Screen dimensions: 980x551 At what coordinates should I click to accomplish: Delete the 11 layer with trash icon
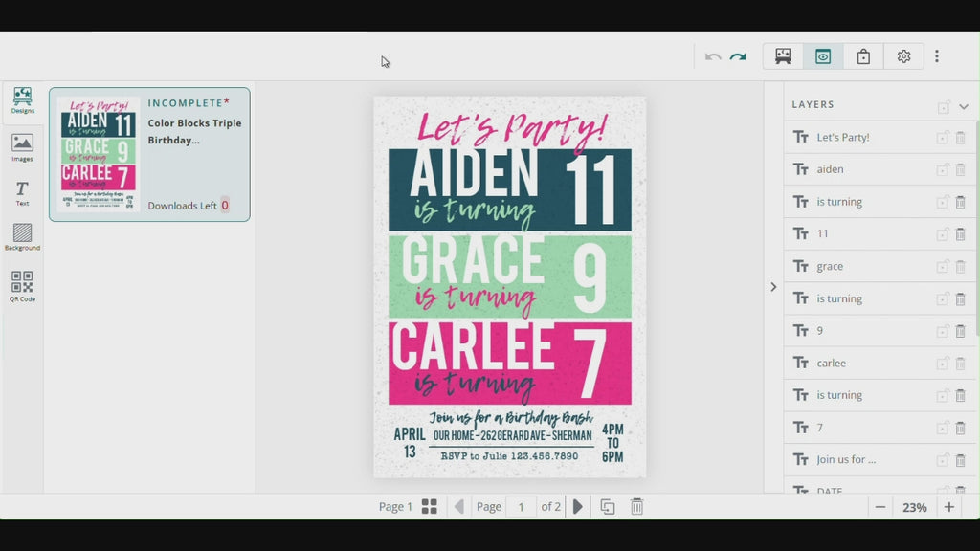pyautogui.click(x=960, y=234)
